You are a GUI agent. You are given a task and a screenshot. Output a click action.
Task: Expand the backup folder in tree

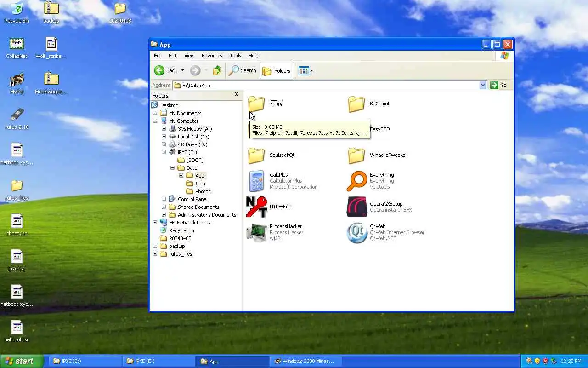pos(155,246)
